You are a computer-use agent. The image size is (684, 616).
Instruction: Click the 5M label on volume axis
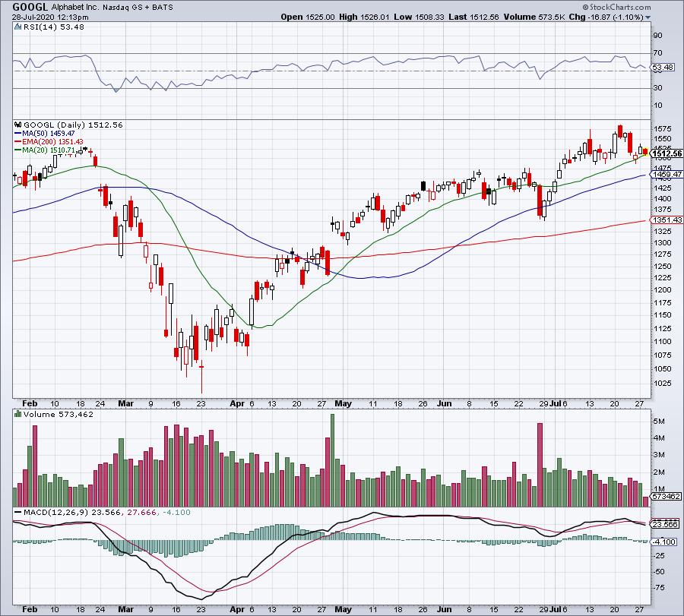coord(659,421)
